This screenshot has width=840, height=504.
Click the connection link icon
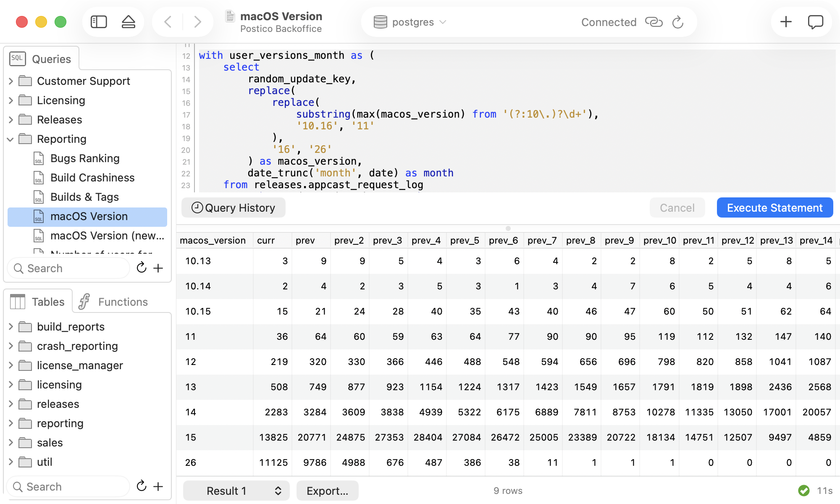coord(654,22)
